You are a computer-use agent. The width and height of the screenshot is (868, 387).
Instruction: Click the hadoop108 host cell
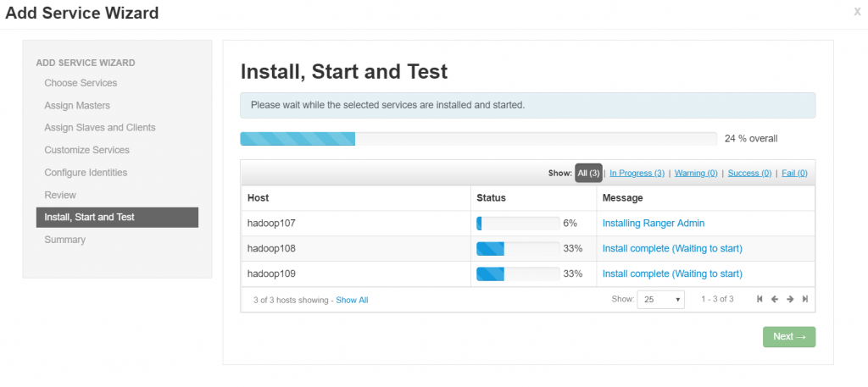click(x=355, y=249)
